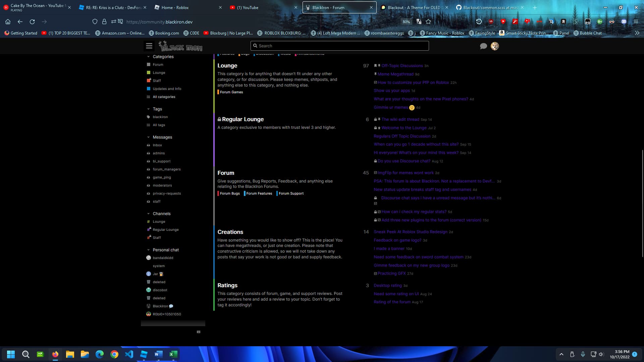Open the hamburger sidebar menu
Screen dimensions: 644x362
(x=149, y=46)
